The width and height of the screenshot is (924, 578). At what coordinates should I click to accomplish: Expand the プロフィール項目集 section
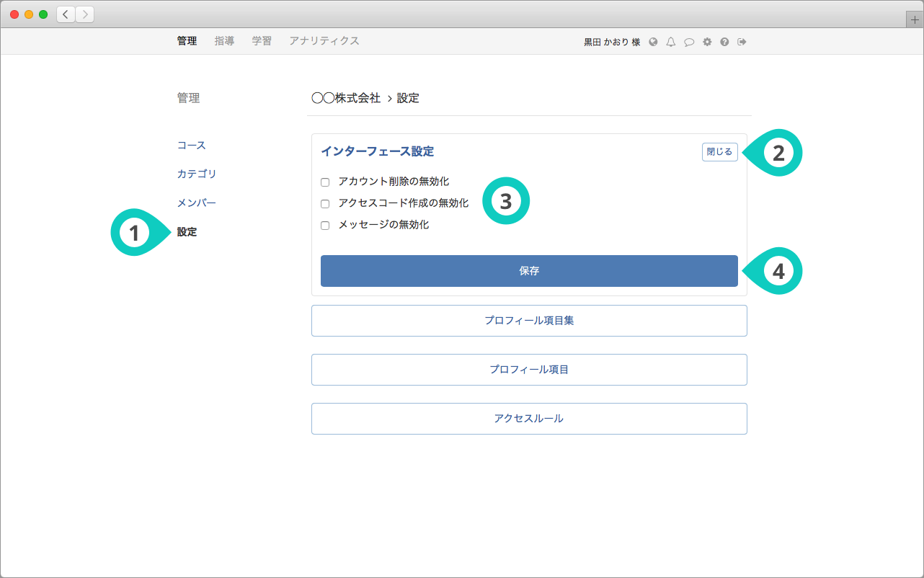529,321
